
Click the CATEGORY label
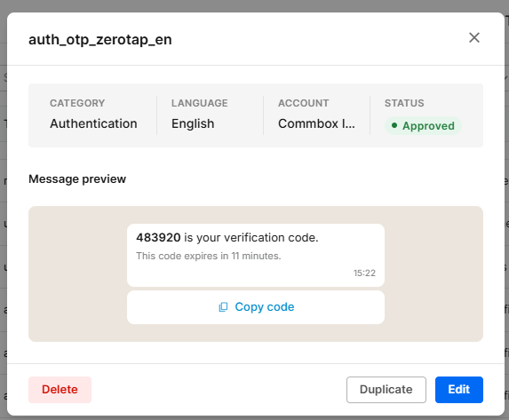click(x=77, y=103)
